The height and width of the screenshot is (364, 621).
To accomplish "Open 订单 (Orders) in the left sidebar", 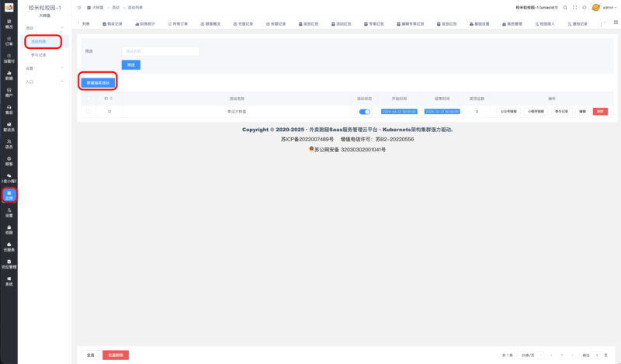I will click(9, 42).
